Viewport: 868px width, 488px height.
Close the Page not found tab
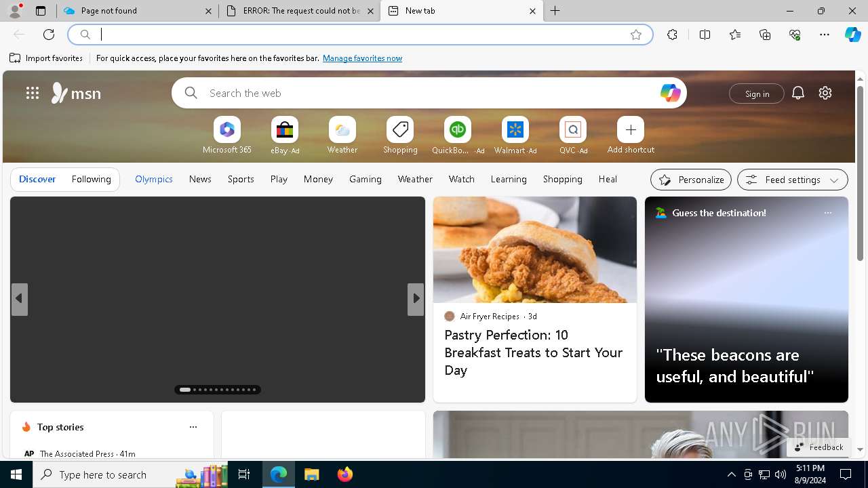point(208,11)
